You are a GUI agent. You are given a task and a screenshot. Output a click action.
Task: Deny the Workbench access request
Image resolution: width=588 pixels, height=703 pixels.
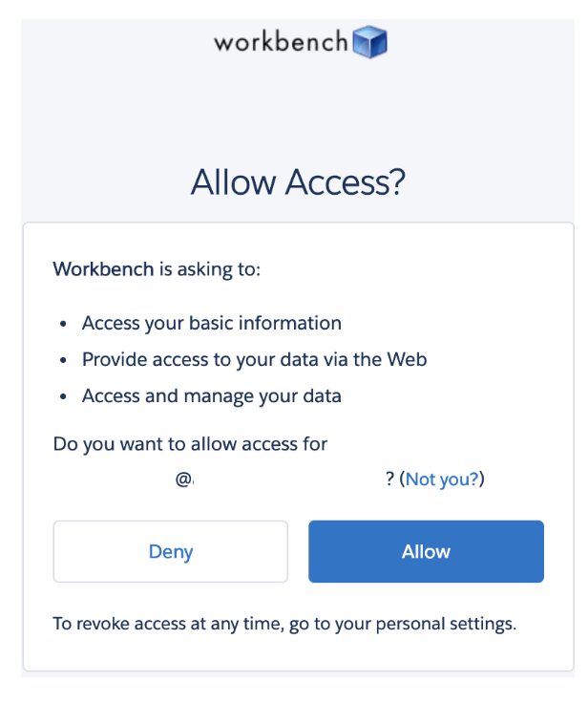pos(170,551)
